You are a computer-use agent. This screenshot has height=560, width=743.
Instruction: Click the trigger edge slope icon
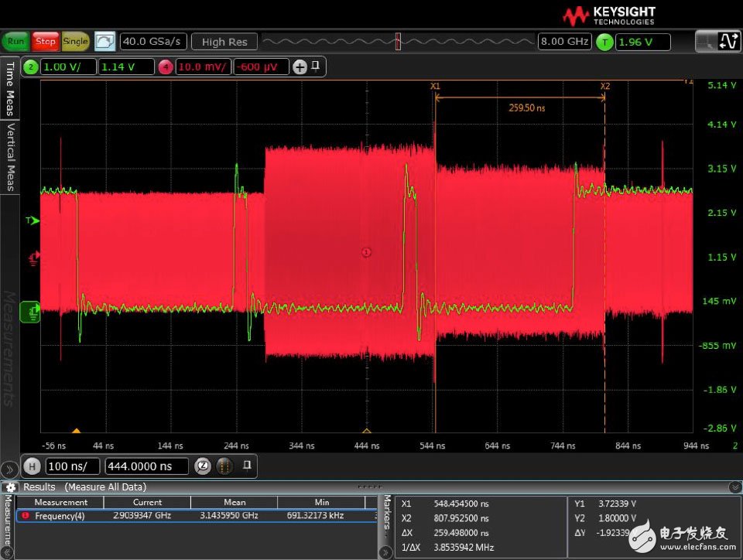(728, 42)
